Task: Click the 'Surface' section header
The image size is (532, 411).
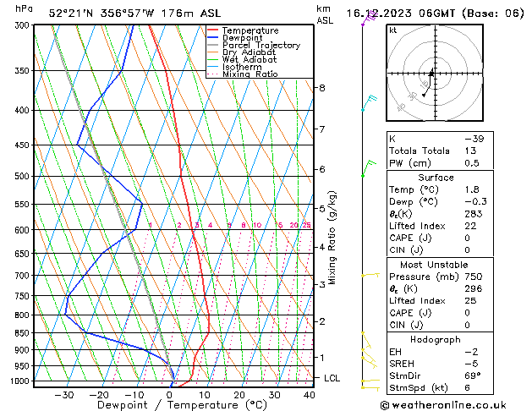Action: tap(436, 178)
